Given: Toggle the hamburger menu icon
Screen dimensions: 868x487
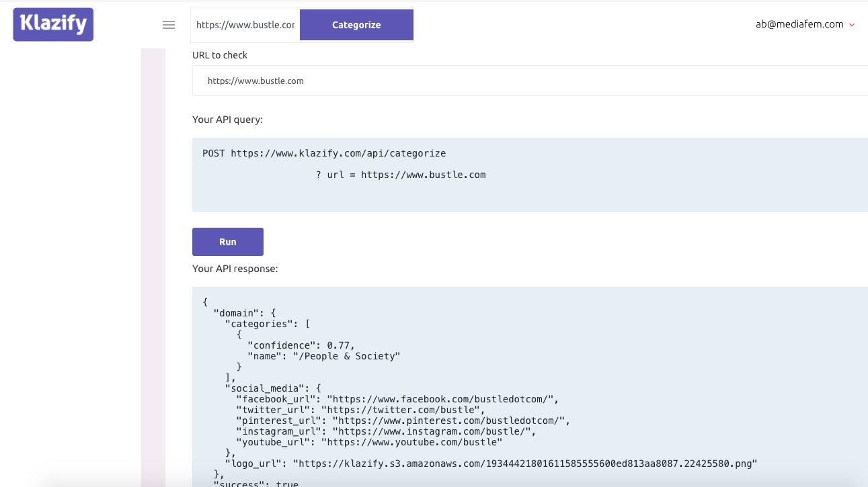Looking at the screenshot, I should (x=169, y=25).
